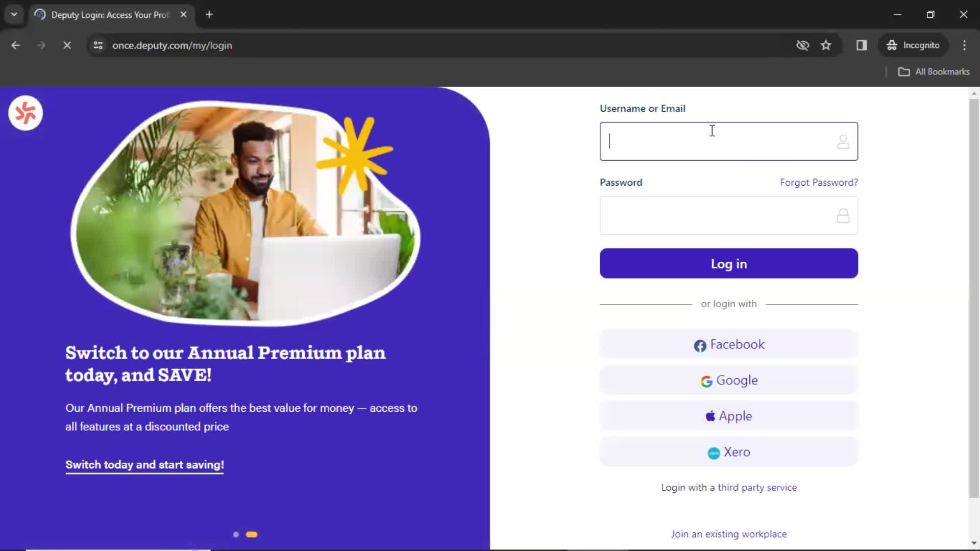Click Switch today and start saving link
The height and width of the screenshot is (551, 980).
point(144,465)
